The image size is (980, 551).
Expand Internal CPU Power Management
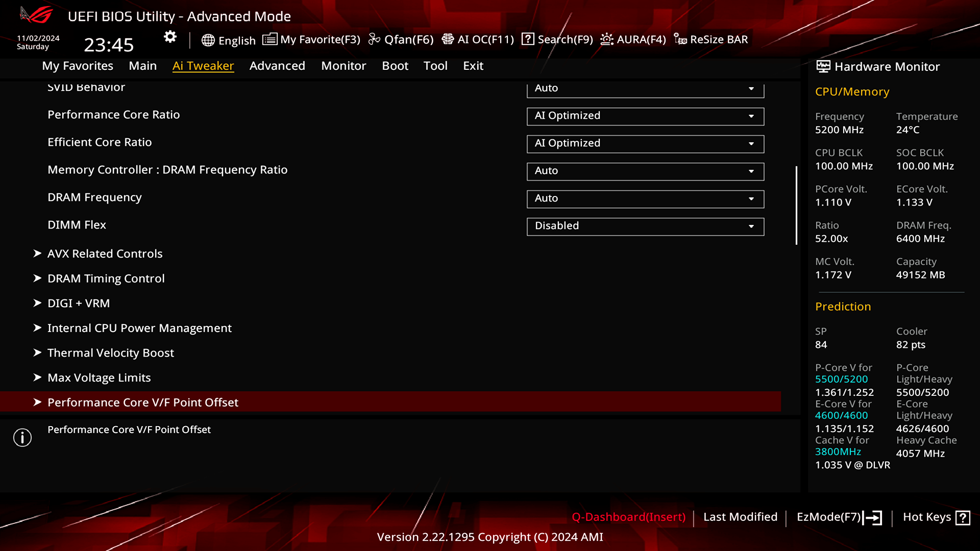click(x=139, y=328)
